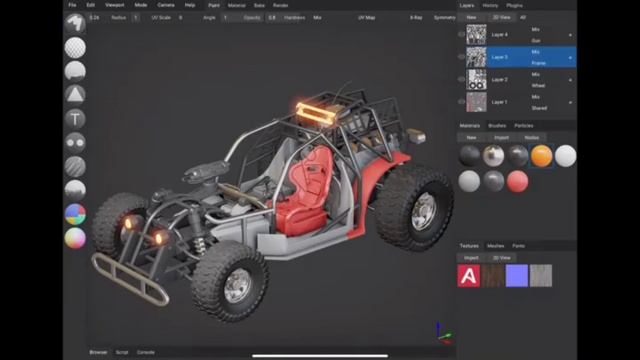This screenshot has height=360, width=640.
Task: Open Layer 4 Gun object dropdown
Action: 536,41
